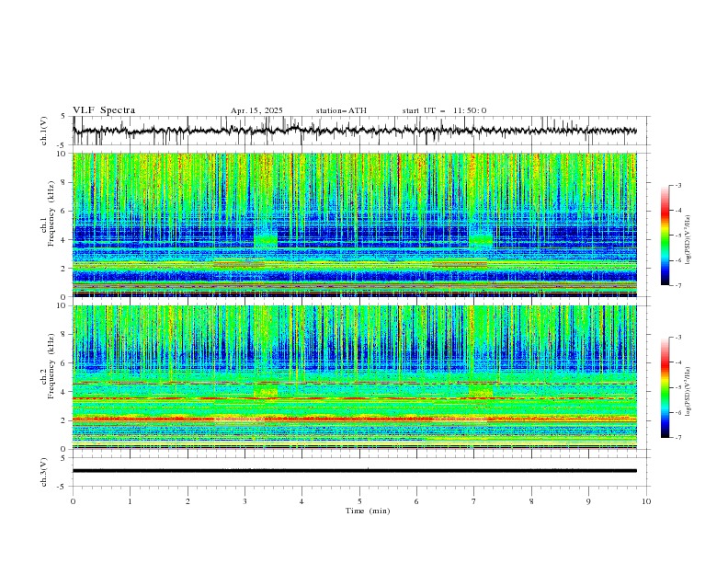Click time axis tick label "2"
Image resolution: width=728 pixels, height=563 pixels.
click(x=188, y=501)
